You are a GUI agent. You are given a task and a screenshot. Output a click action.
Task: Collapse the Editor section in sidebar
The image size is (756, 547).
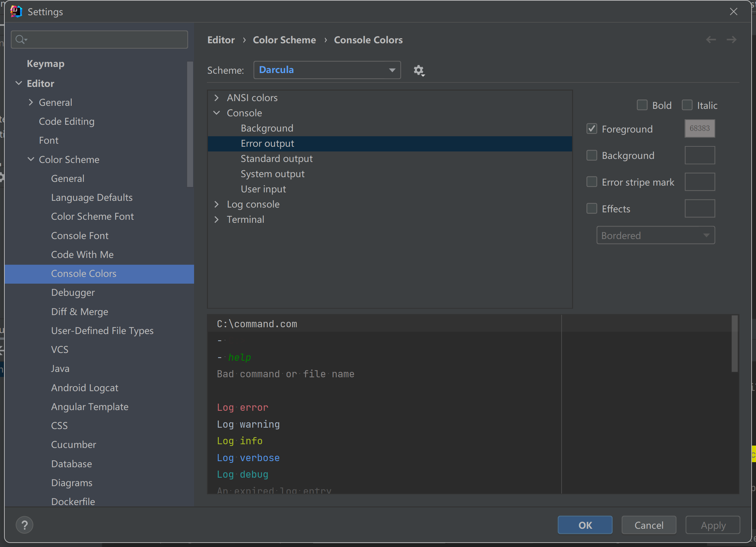(x=19, y=83)
